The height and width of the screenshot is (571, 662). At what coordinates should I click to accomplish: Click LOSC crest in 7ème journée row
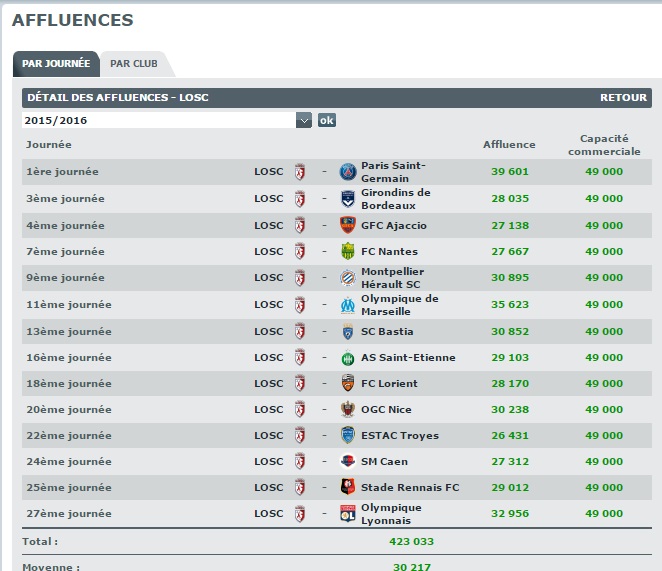point(300,251)
